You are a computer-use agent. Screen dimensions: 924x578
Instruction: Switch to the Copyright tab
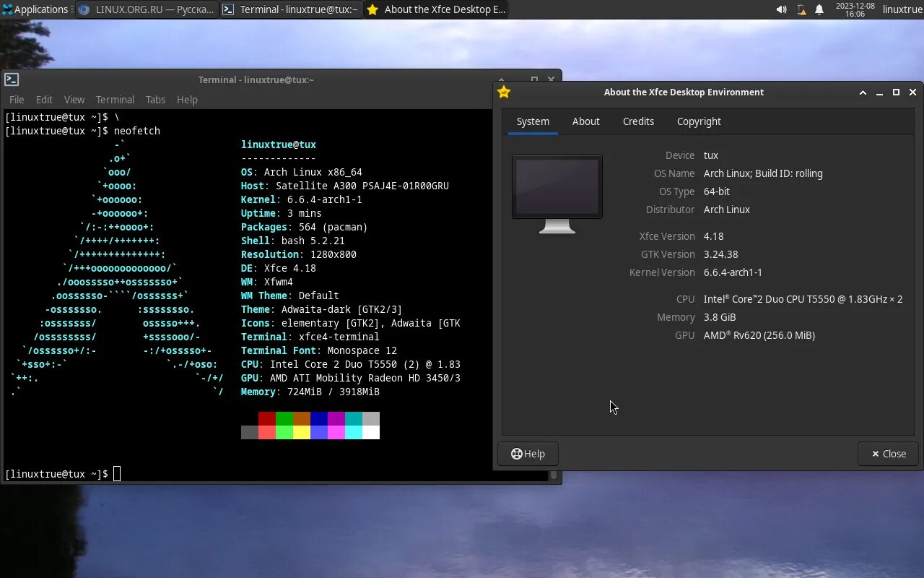tap(699, 121)
